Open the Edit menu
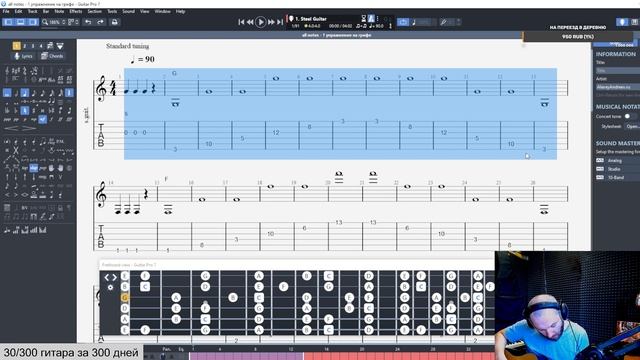This screenshot has height=360, width=640. tap(18, 11)
